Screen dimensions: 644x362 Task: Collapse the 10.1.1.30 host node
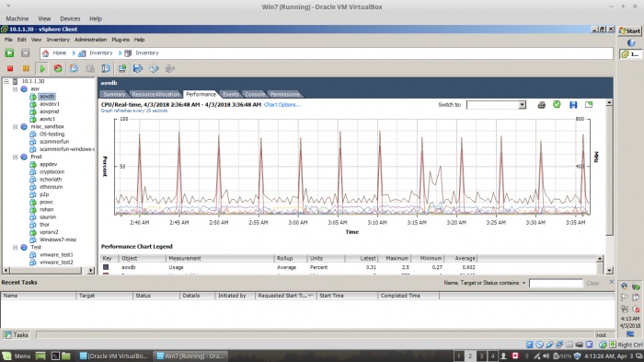coord(6,81)
